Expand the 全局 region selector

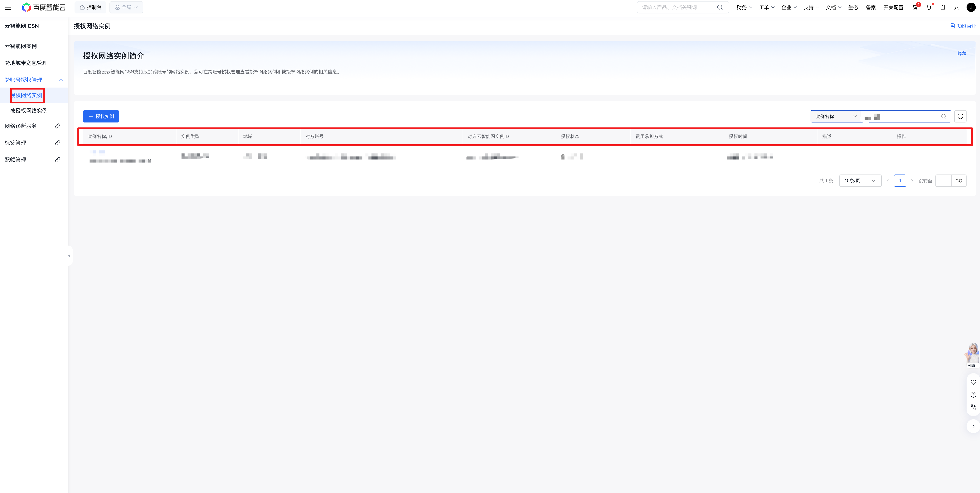coord(126,7)
